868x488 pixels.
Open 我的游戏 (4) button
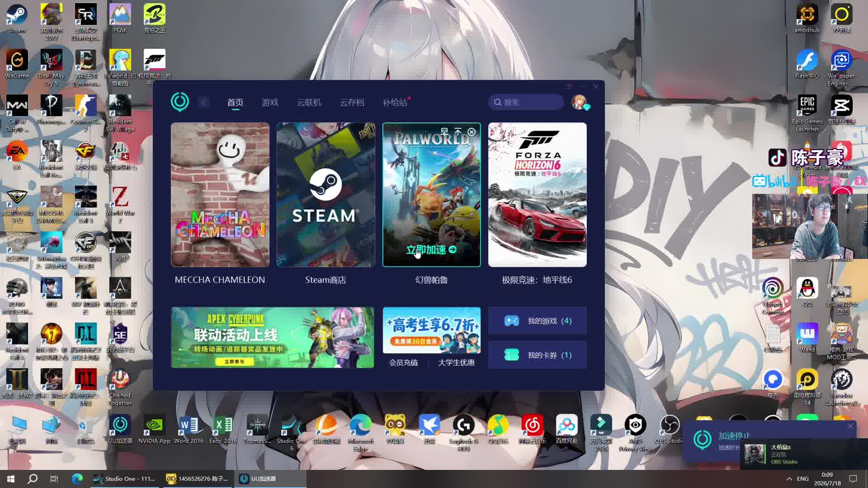[x=538, y=321]
